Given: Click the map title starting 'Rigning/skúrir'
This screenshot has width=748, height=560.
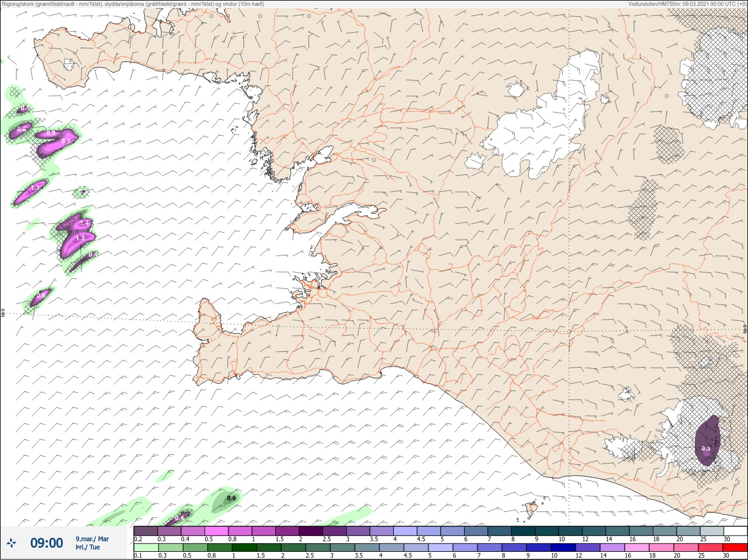Looking at the screenshot, I should [x=133, y=4].
